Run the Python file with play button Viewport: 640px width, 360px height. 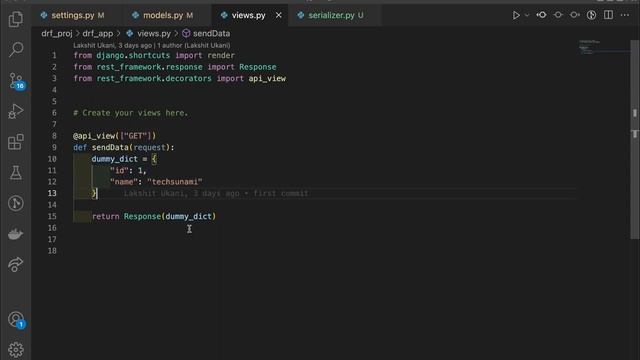pos(516,15)
